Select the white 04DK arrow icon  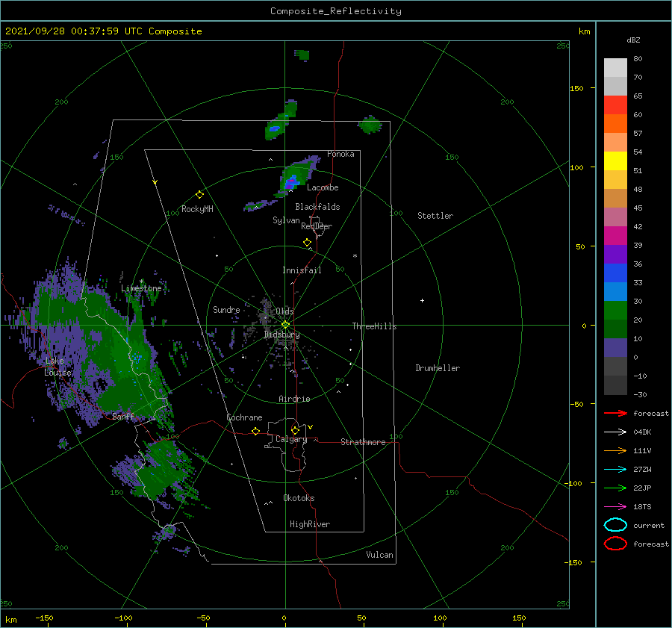[615, 432]
